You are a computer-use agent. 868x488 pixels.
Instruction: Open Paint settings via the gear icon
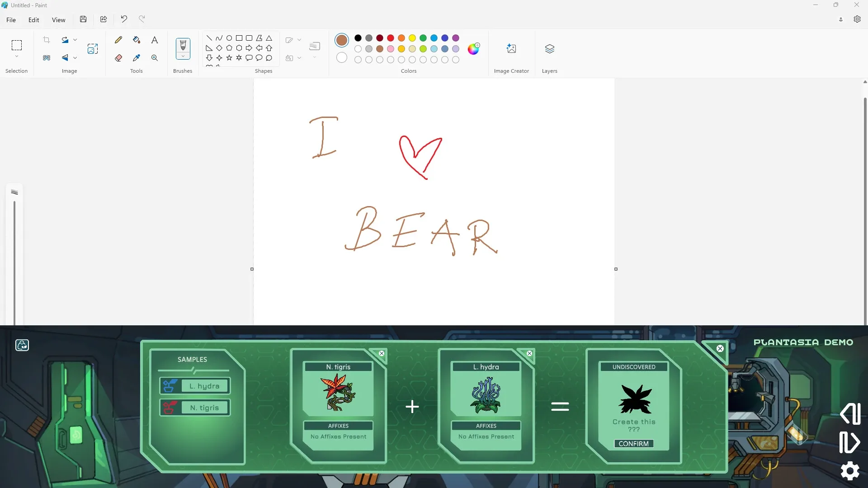(857, 19)
